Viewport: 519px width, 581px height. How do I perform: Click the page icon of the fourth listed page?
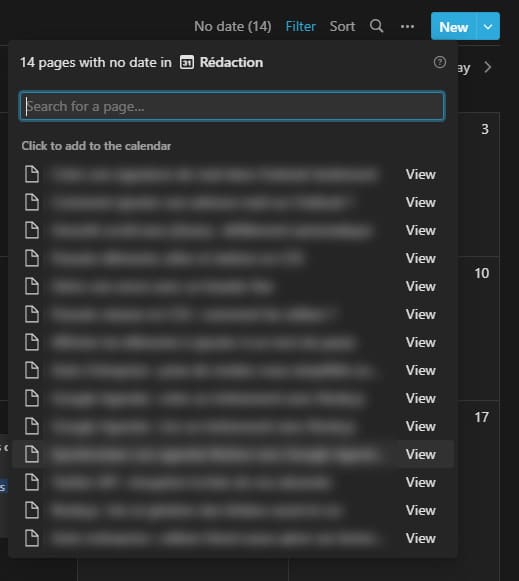pos(32,258)
